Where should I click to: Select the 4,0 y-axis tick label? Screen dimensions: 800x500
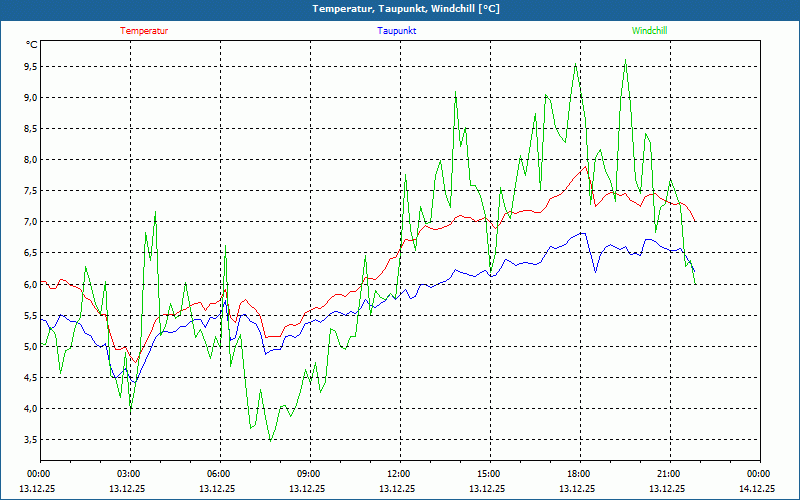30,409
